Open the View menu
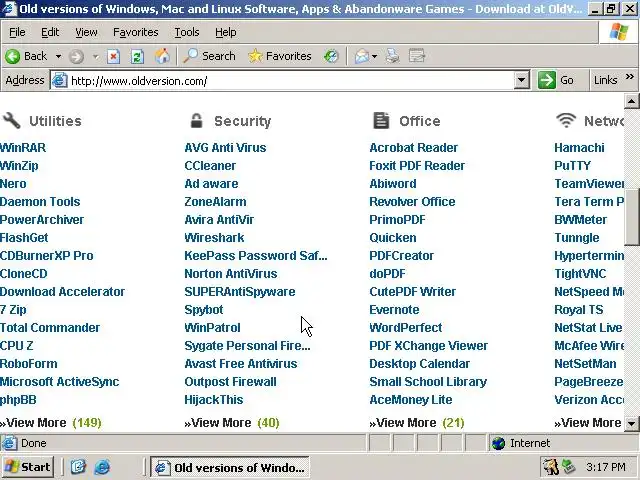Image resolution: width=640 pixels, height=480 pixels. coord(86,32)
